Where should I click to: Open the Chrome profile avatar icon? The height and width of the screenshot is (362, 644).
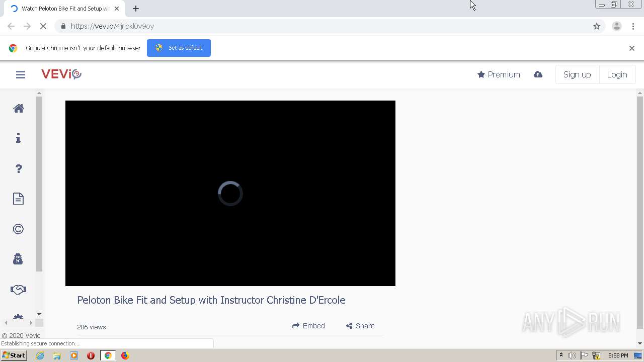pos(617,26)
